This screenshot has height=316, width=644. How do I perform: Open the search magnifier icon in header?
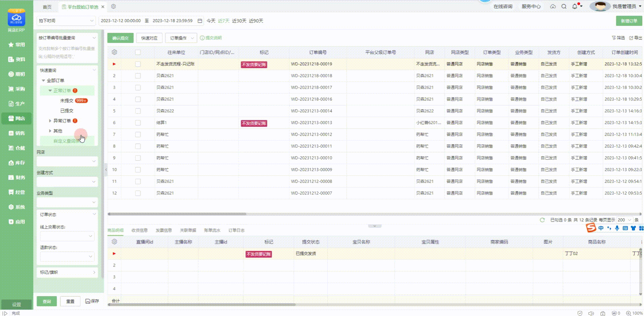point(564,6)
